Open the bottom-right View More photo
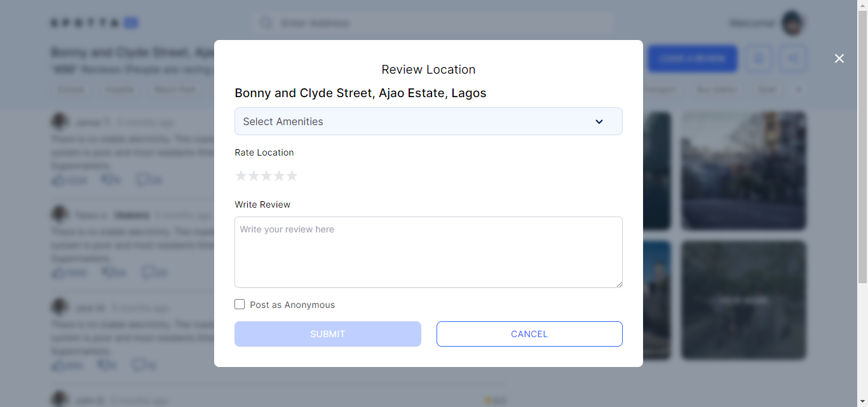 (x=743, y=300)
